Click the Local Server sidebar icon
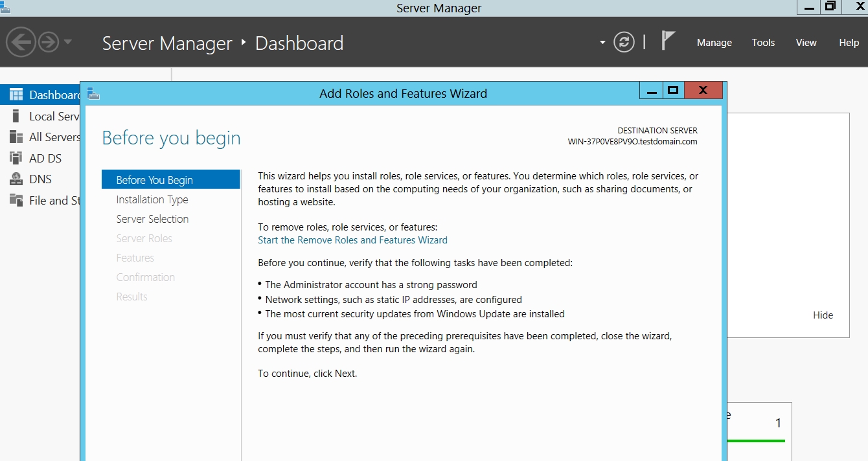 (16, 117)
